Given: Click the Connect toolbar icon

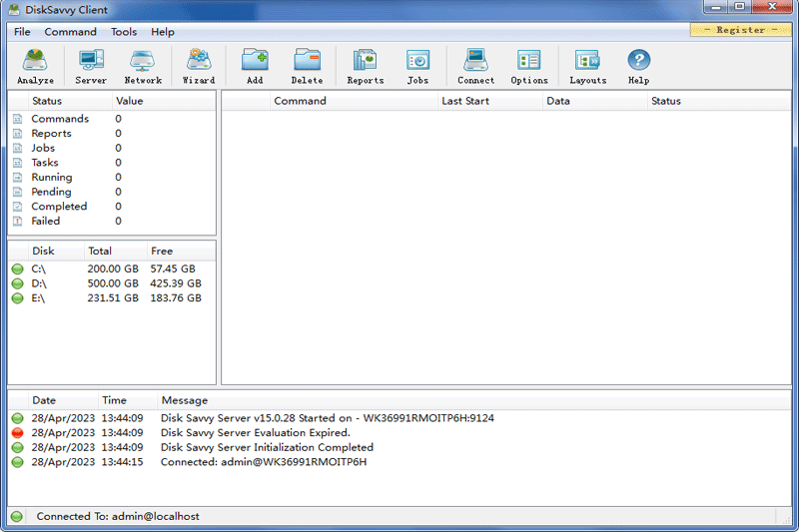Looking at the screenshot, I should pos(476,66).
